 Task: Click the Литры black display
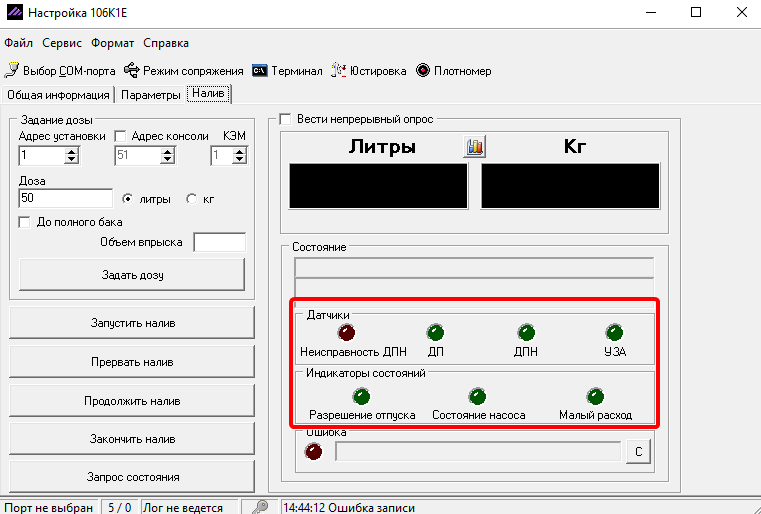click(x=378, y=186)
